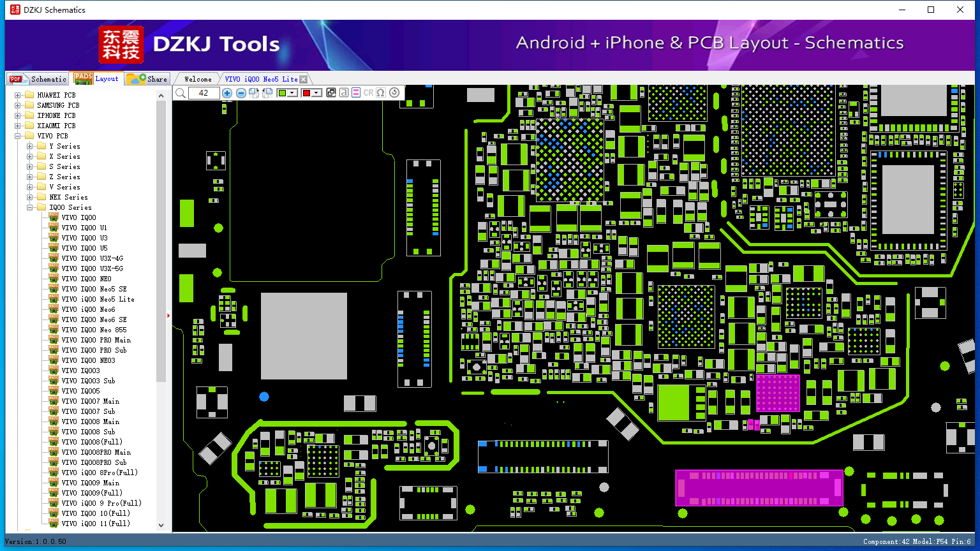Click the PADS icon beside VIVO IQOO5

point(54,391)
